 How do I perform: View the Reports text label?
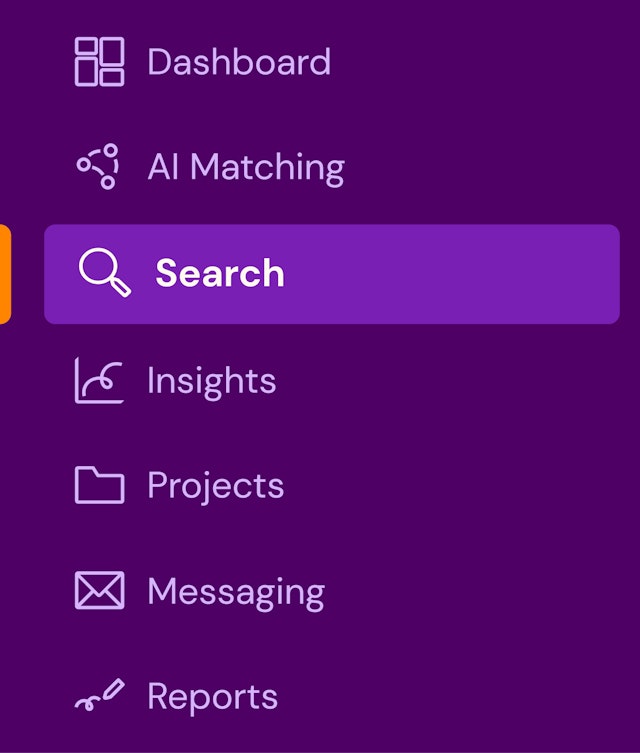click(x=212, y=697)
